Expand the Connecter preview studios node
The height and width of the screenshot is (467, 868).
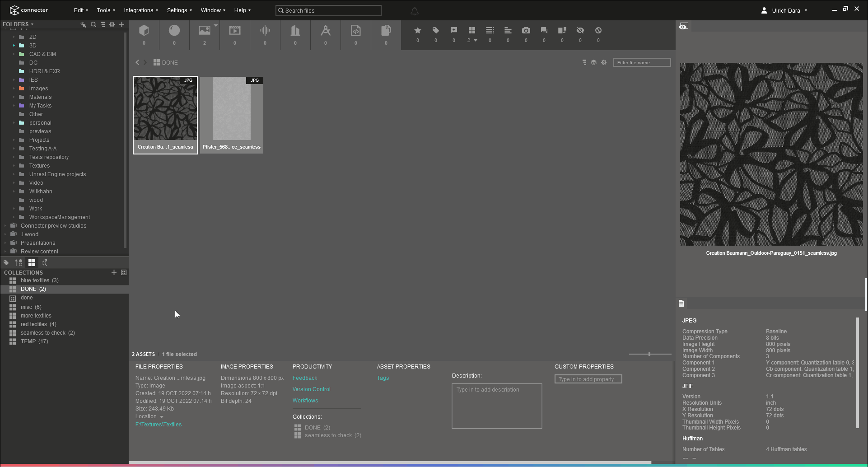point(5,226)
